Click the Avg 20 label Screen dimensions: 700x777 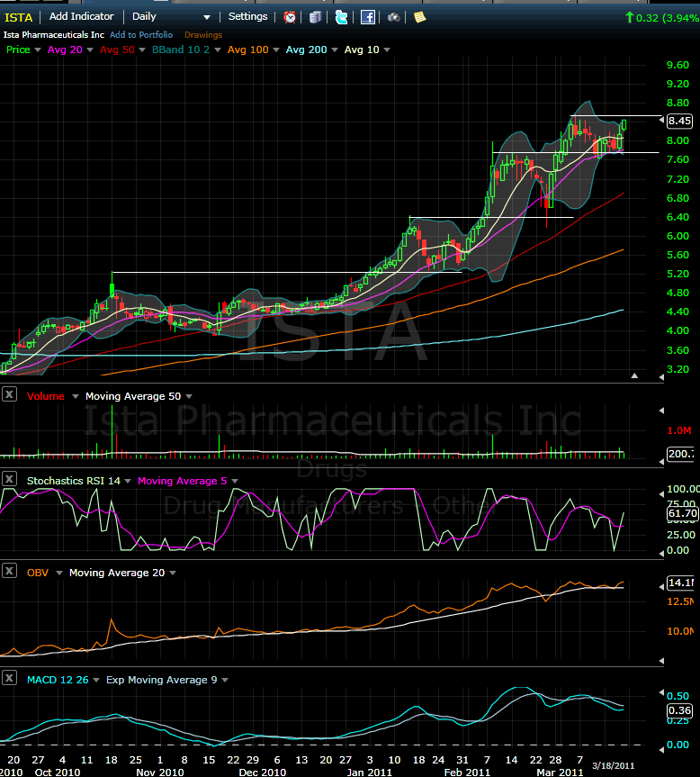pyautogui.click(x=65, y=50)
